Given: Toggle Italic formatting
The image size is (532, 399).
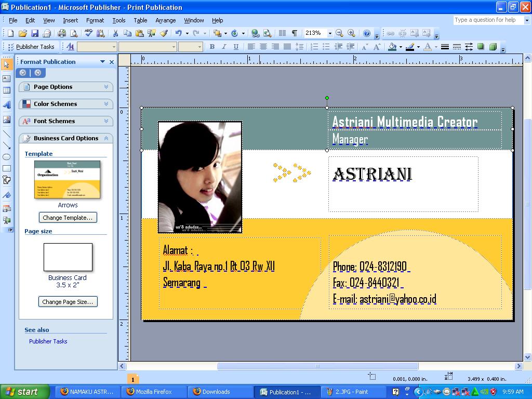Looking at the screenshot, I should 224,47.
